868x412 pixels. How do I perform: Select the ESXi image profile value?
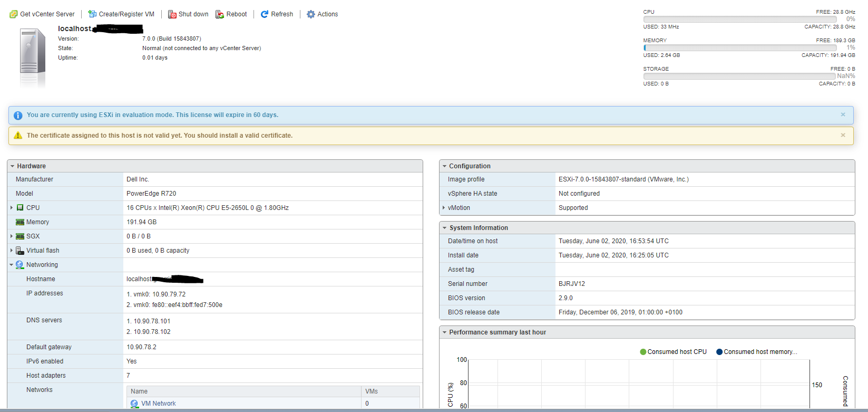tap(623, 179)
